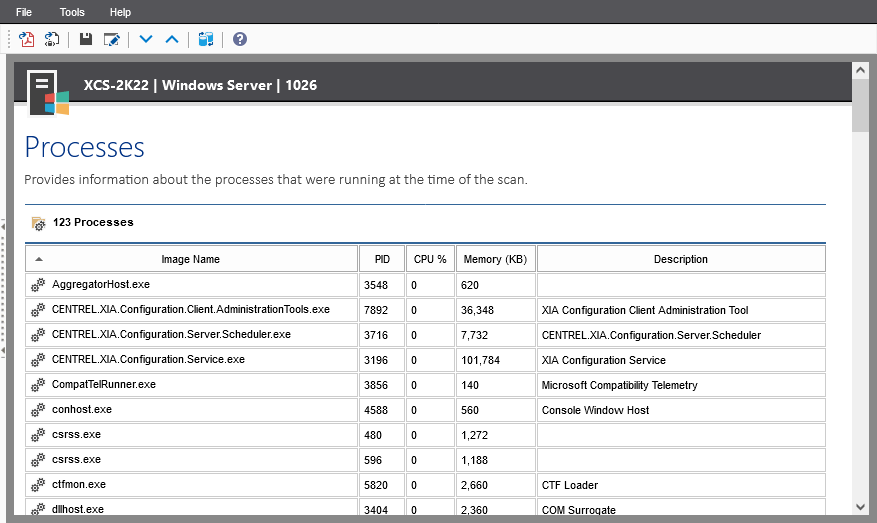Click the CTF Loader description
Viewport: 877px width, 523px height.
click(x=569, y=486)
